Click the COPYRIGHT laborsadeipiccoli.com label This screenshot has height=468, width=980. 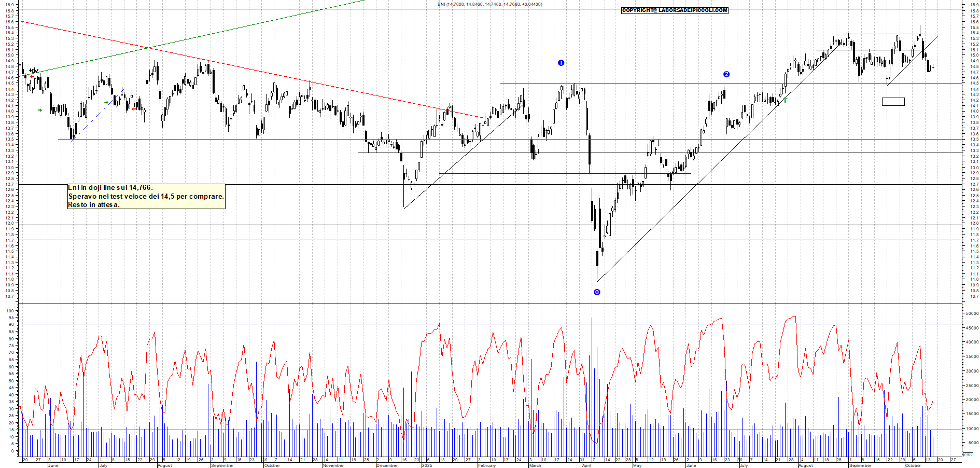pos(675,10)
